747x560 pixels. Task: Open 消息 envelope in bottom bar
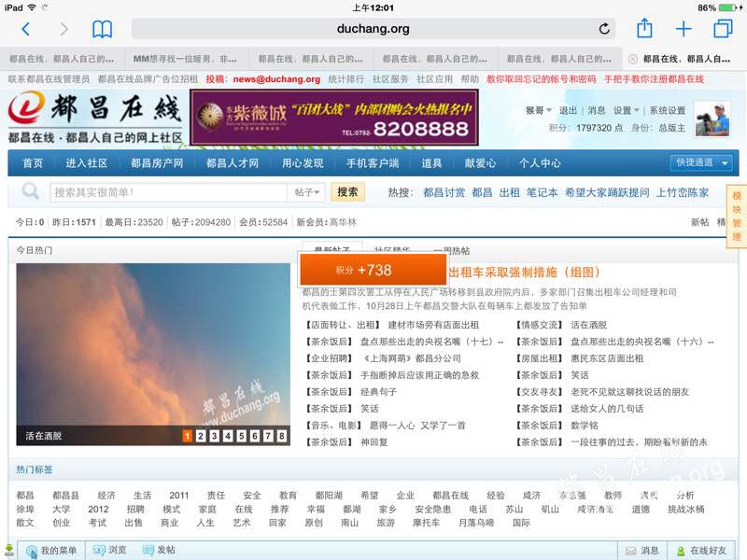641,551
